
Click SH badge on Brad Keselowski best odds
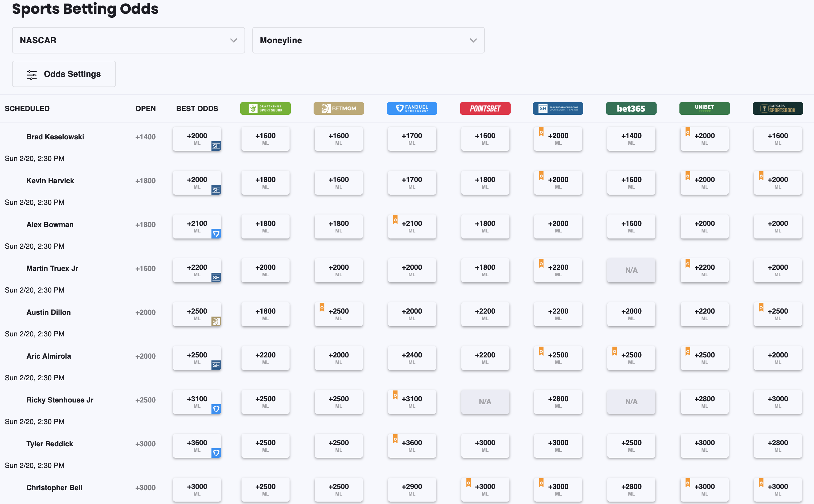[216, 146]
